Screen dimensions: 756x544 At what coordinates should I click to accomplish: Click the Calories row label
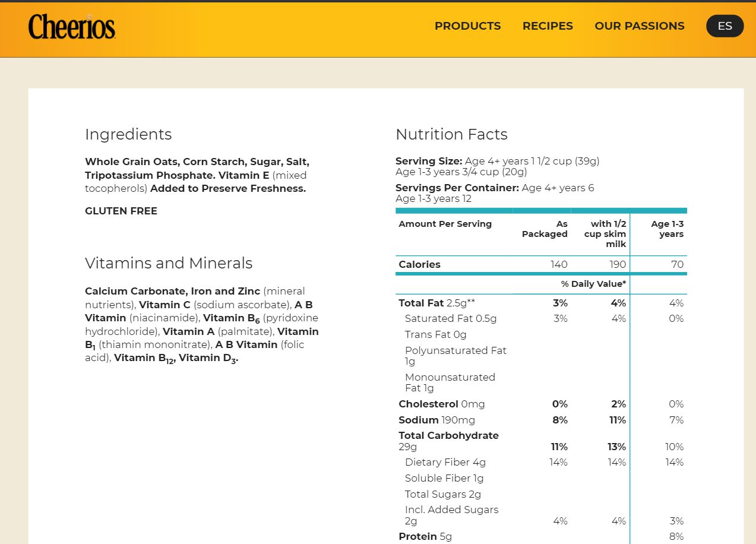pyautogui.click(x=419, y=264)
